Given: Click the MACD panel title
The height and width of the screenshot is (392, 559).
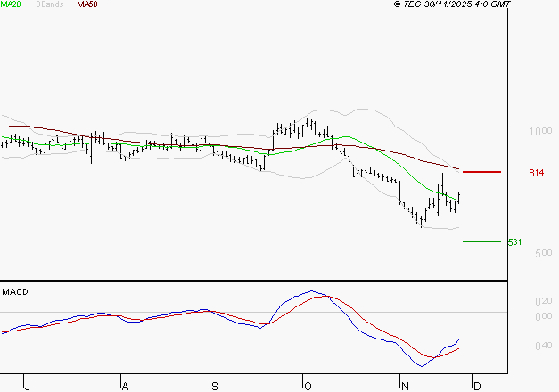Looking at the screenshot, I should pyautogui.click(x=14, y=292).
